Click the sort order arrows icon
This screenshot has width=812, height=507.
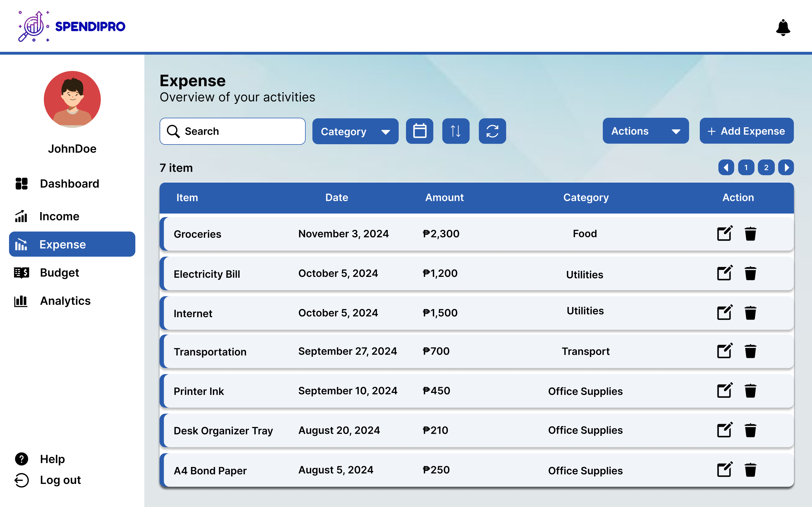pyautogui.click(x=455, y=131)
